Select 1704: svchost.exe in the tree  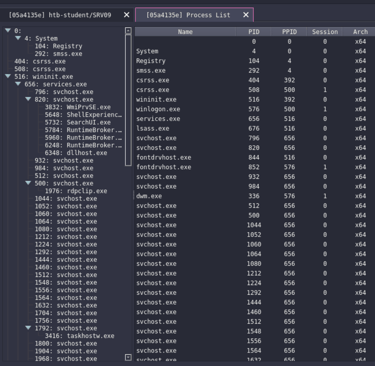66,313
